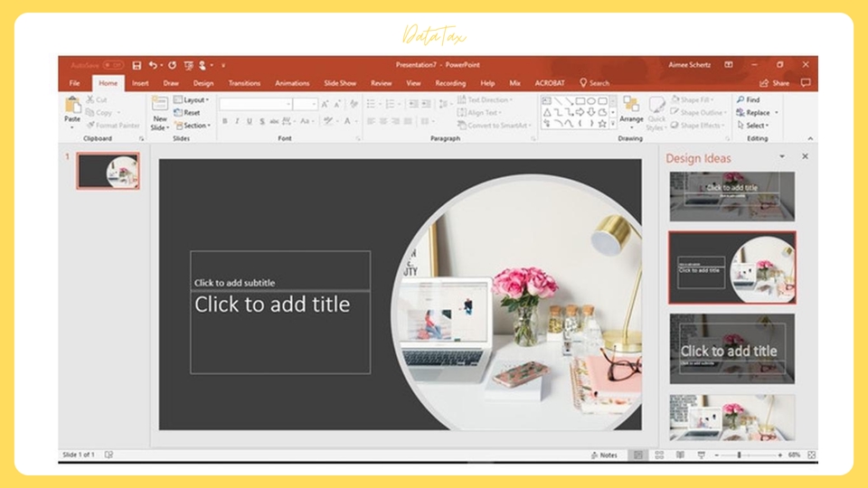Select the oval shape in shapes gallery
Image resolution: width=868 pixels, height=488 pixels.
point(591,101)
